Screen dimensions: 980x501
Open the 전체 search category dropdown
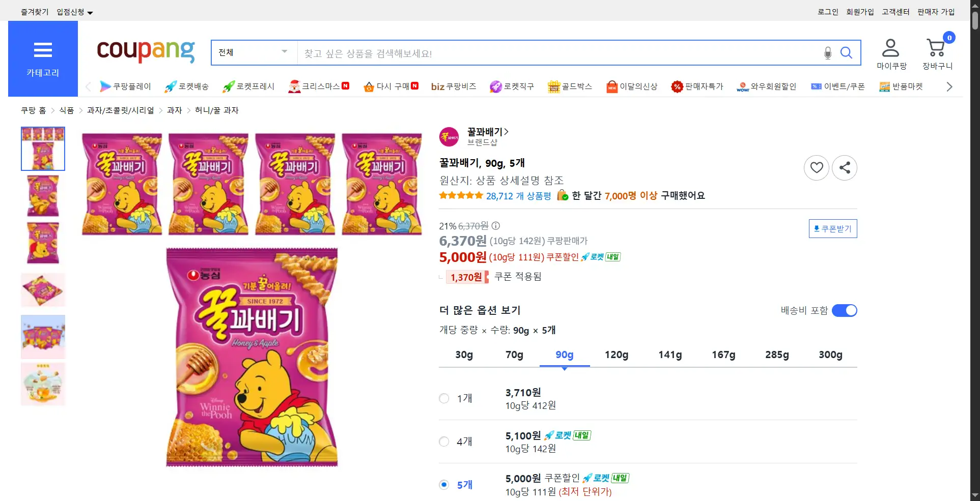(254, 52)
